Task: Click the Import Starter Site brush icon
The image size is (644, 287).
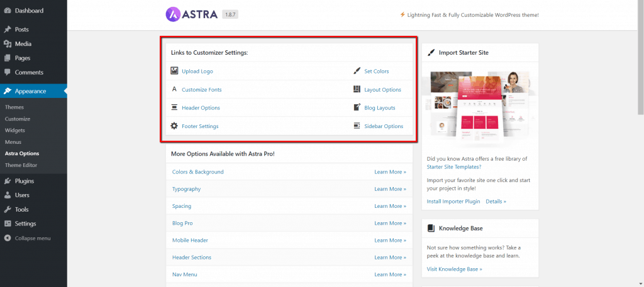Action: click(x=431, y=53)
